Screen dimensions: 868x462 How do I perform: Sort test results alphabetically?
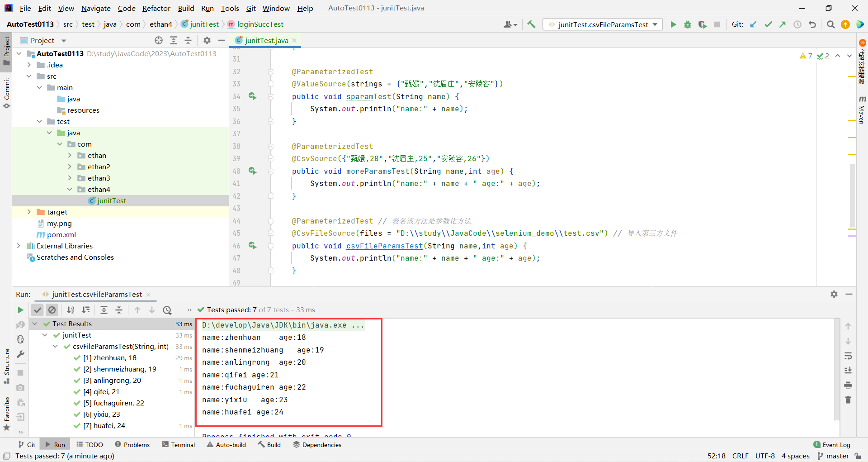[71, 310]
